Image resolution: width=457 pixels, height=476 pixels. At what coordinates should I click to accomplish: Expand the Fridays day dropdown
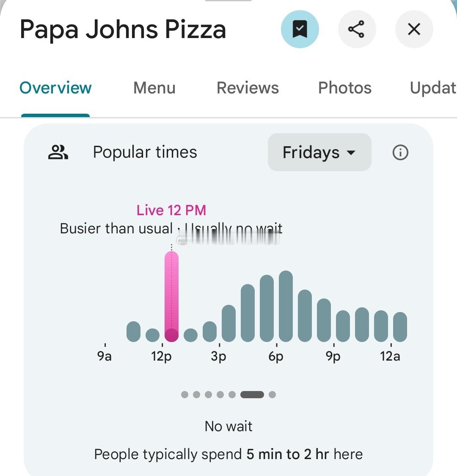[x=319, y=152]
